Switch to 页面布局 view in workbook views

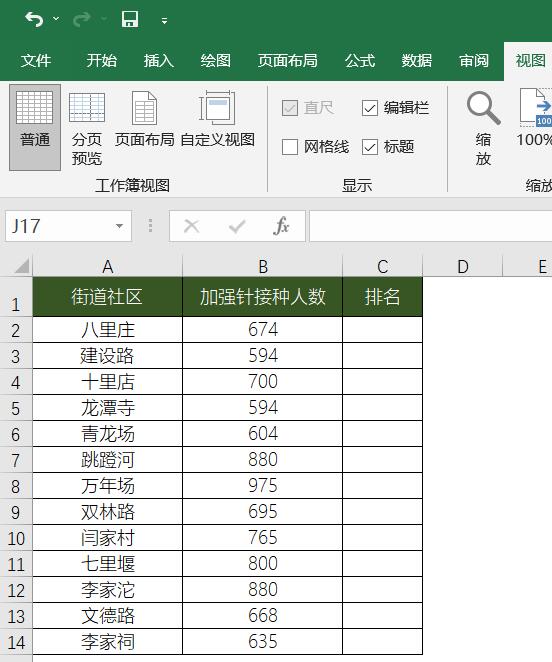144,120
